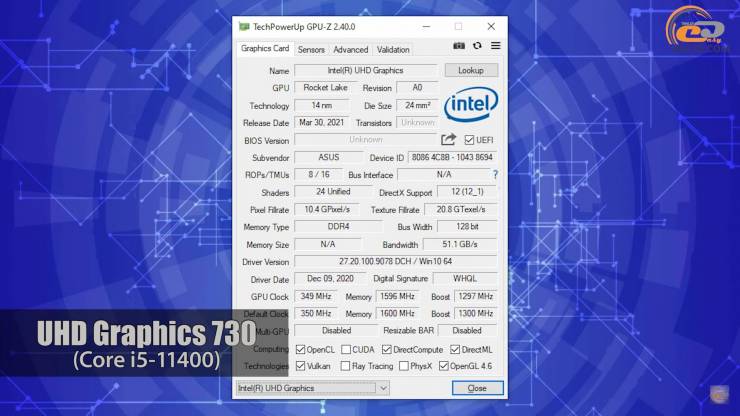Toggle the DirectCompute checkbox
740x416 pixels.
click(x=387, y=349)
